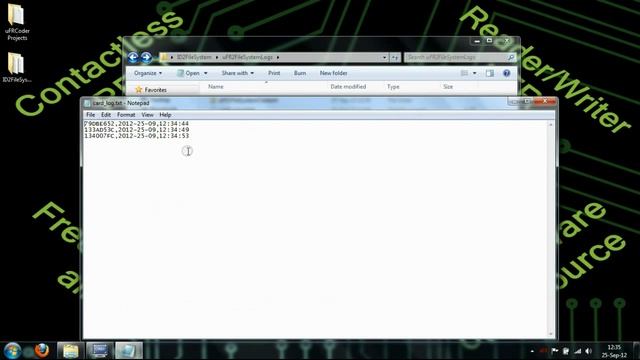Expand the view options arrow in Explorer

pyautogui.click(x=474, y=73)
